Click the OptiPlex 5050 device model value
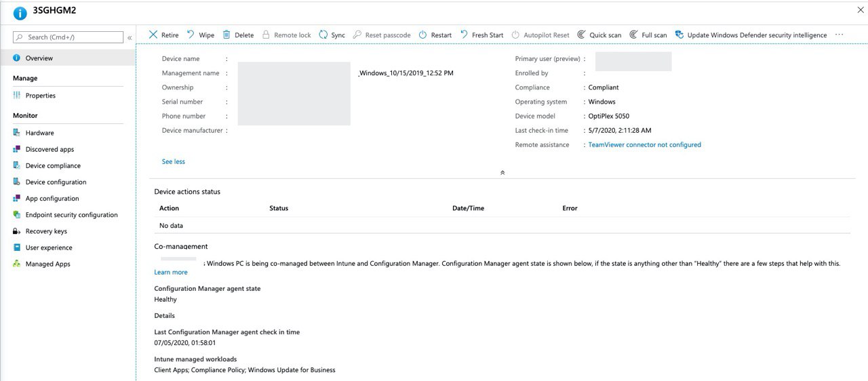The image size is (868, 381). click(x=609, y=116)
